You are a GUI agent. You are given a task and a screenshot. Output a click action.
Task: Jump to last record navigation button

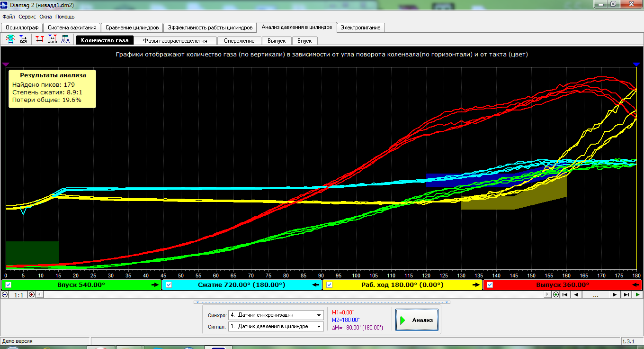pos(626,294)
